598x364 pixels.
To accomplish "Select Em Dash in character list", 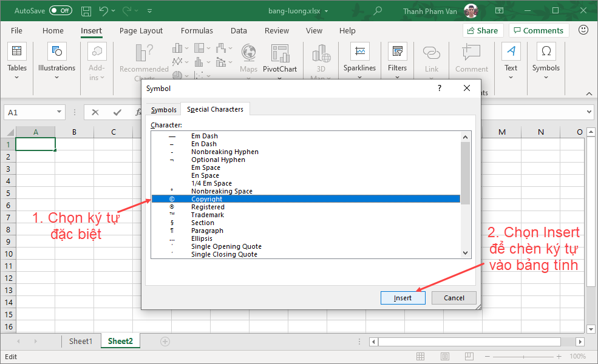I will (x=306, y=136).
